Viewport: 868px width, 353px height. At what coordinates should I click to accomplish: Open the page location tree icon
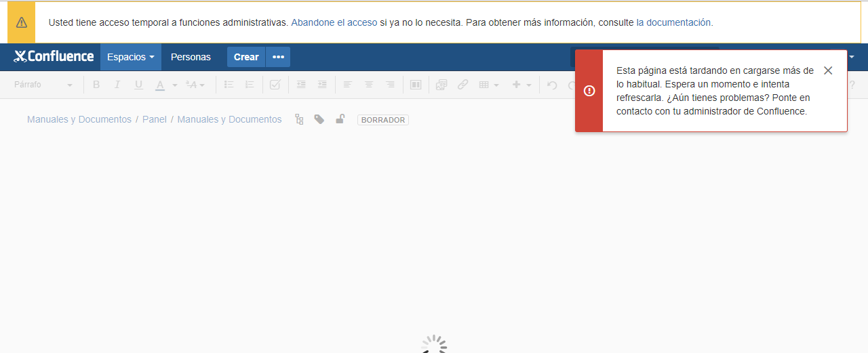coord(299,119)
